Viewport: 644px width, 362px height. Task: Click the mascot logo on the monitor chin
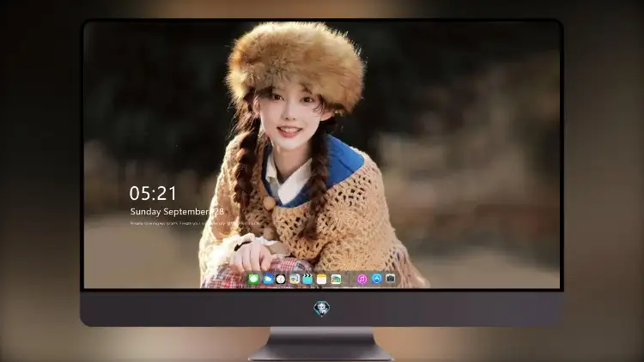322,308
